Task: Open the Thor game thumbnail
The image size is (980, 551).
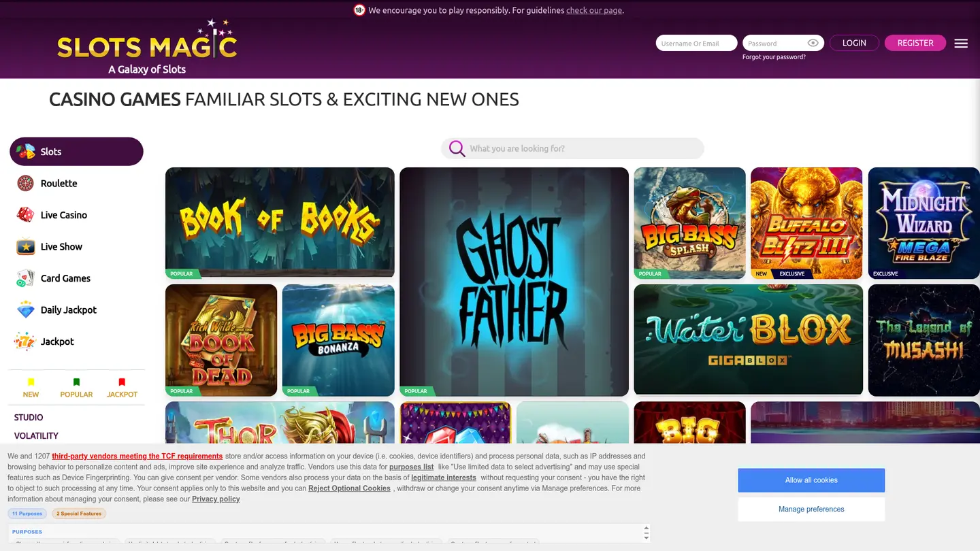Action: 280,422
